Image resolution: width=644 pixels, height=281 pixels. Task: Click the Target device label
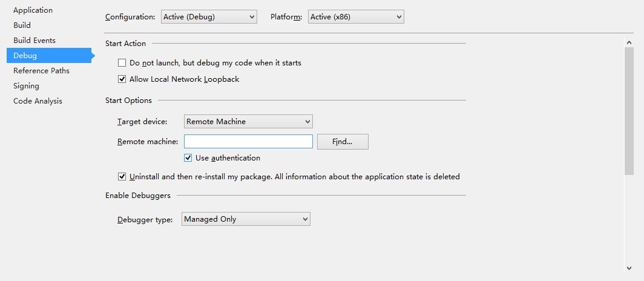click(142, 122)
